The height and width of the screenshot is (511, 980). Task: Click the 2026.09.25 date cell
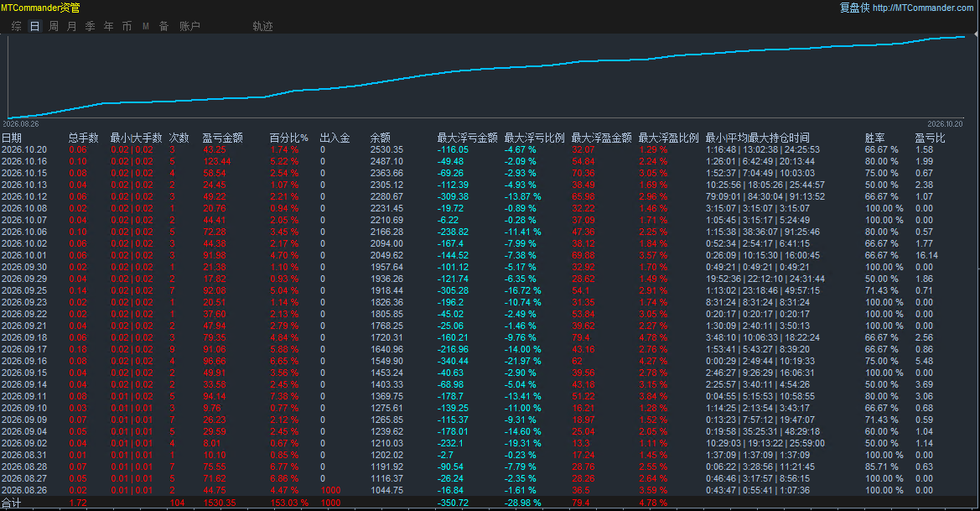24,290
